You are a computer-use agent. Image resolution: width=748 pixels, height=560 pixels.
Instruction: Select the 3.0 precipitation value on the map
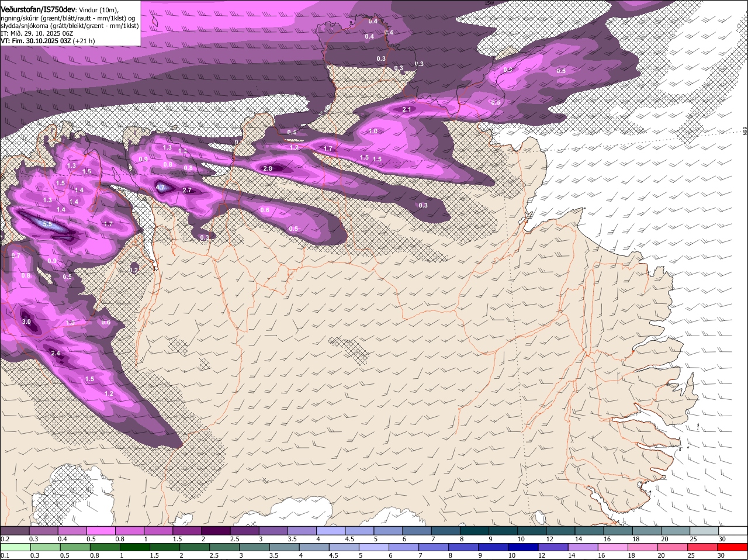tap(26, 322)
